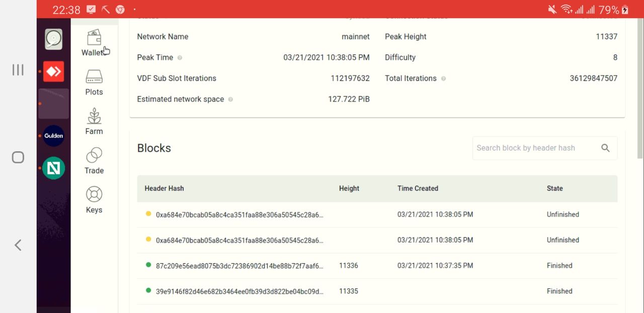
Task: Select height value 11336
Action: 348,265
